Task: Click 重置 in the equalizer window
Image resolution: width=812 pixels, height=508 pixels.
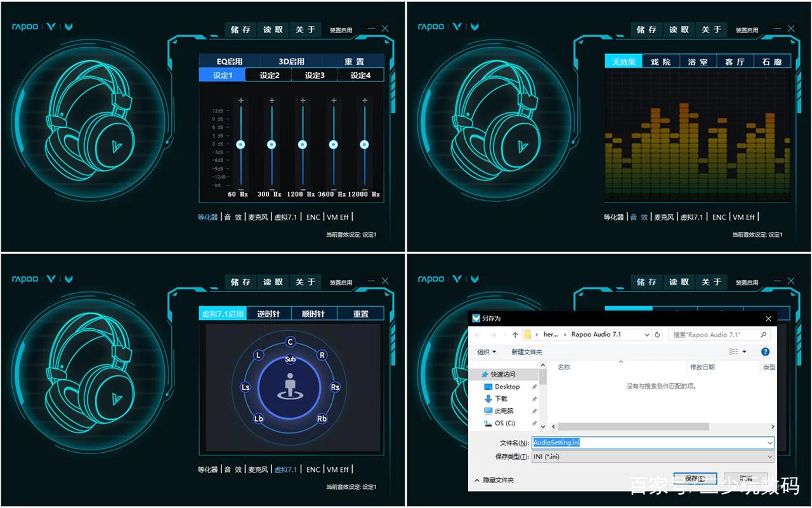Action: [x=354, y=62]
